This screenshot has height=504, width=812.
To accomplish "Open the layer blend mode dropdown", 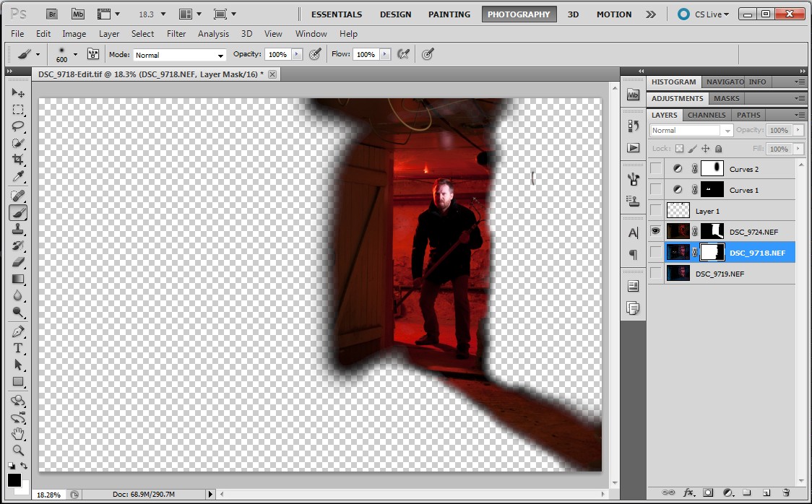I will pyautogui.click(x=691, y=131).
